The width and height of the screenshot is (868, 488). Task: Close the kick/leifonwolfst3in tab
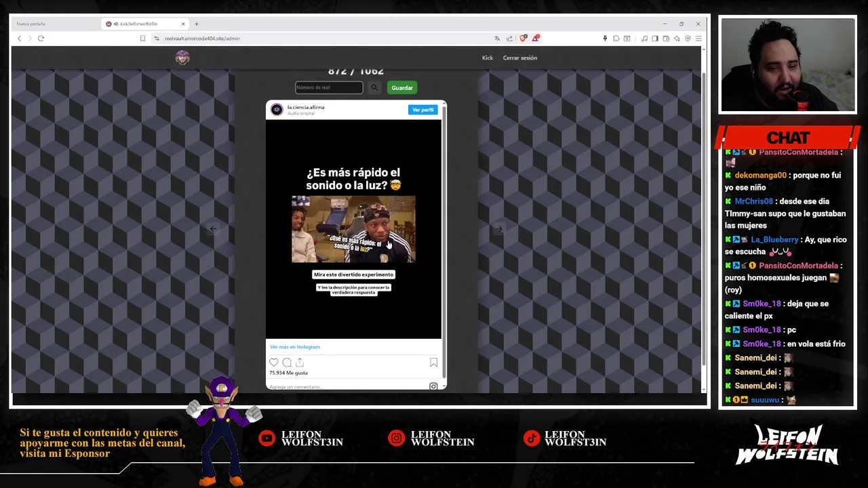click(x=183, y=24)
